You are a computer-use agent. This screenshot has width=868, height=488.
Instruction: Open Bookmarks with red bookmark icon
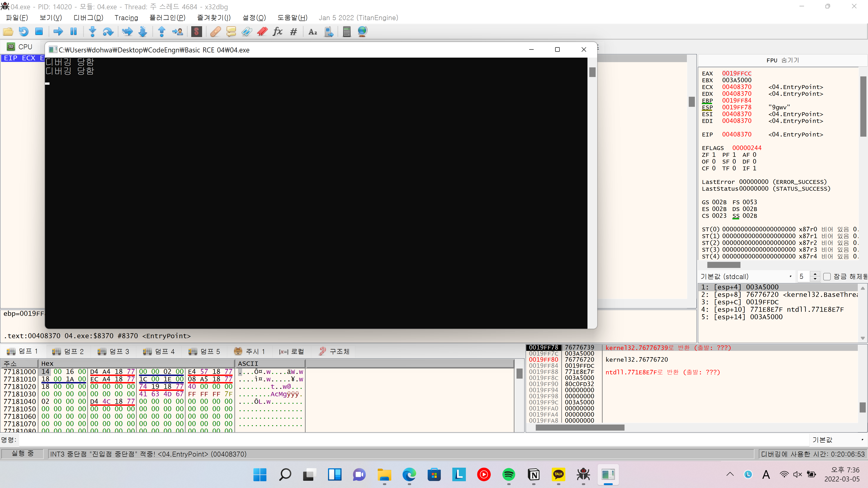click(x=262, y=32)
